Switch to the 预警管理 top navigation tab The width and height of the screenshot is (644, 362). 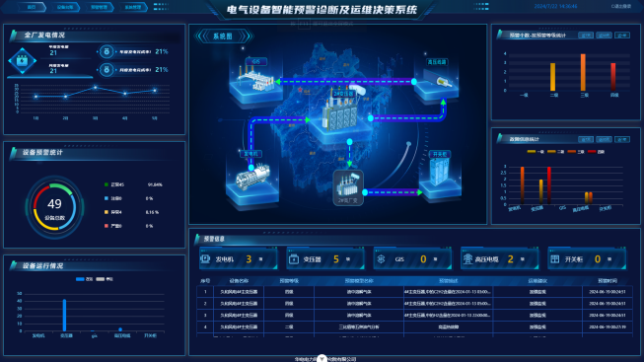99,7
